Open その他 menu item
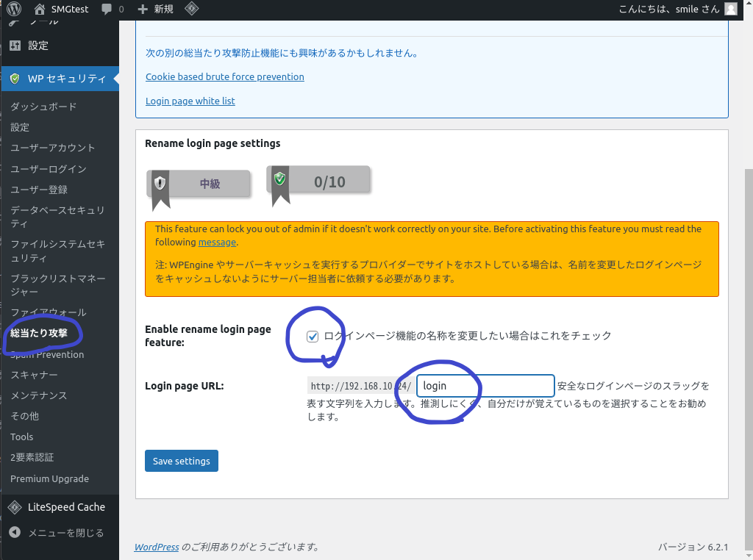Screen dimensions: 753x560 (x=25, y=416)
